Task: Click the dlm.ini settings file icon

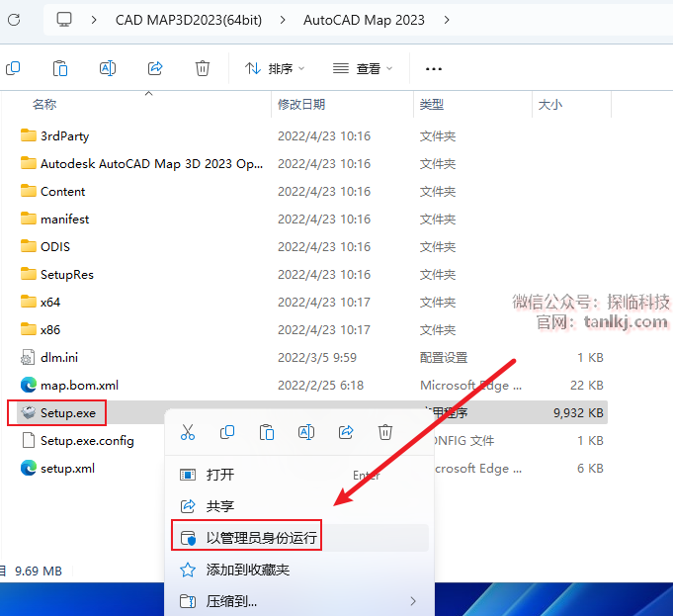Action: tap(28, 357)
